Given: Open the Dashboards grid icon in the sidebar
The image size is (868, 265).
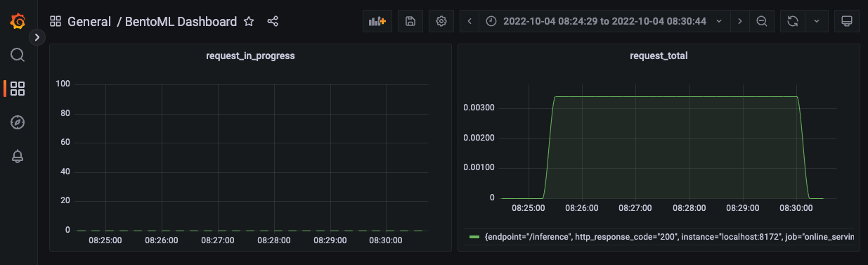Looking at the screenshot, I should 18,89.
